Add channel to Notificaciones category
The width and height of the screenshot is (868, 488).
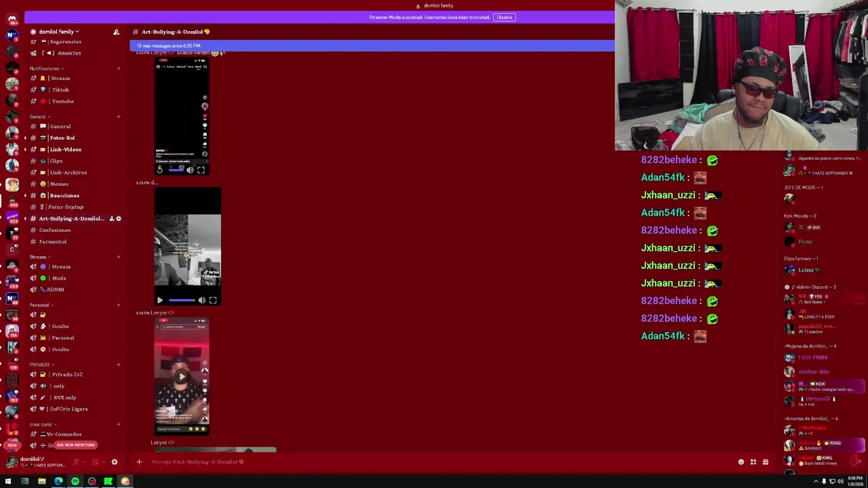[118, 68]
